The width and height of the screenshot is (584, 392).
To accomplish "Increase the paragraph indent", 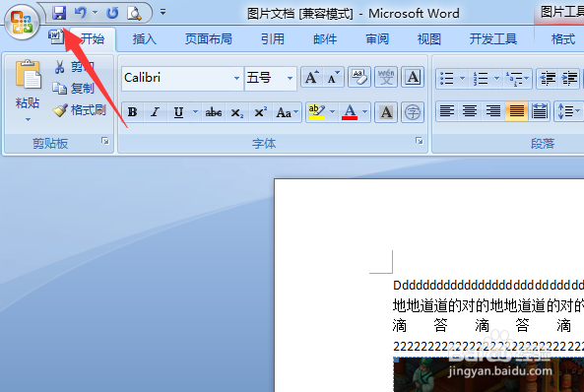I will pos(569,78).
